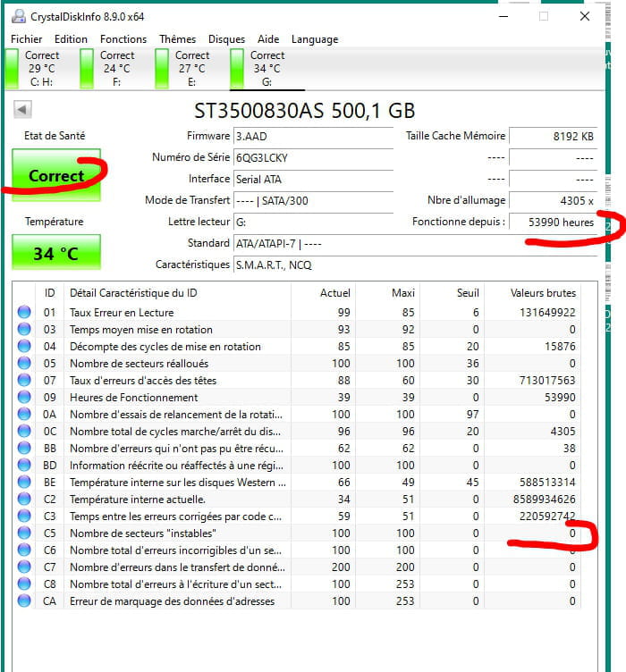
Task: Open the Thèmes menu
Action: pyautogui.click(x=177, y=39)
